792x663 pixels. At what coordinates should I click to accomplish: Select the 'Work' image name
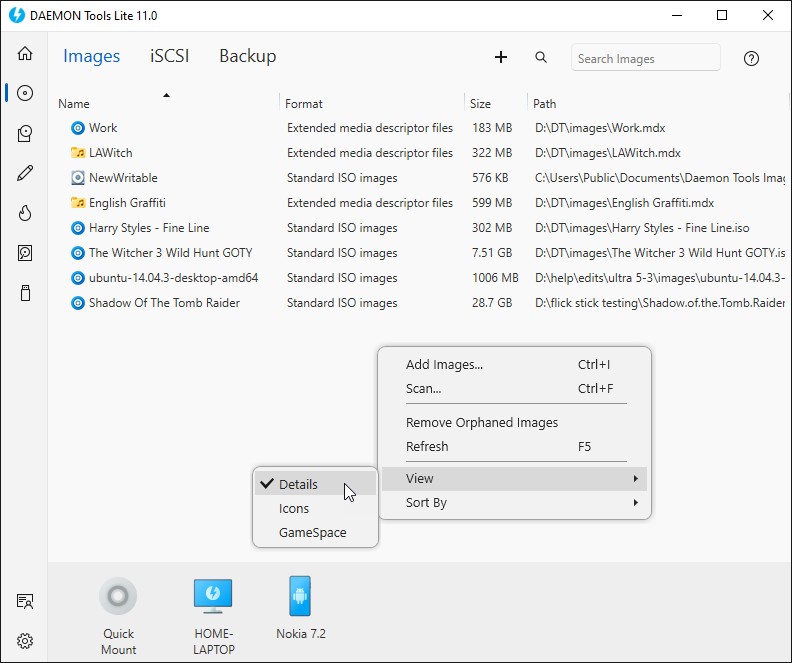[x=103, y=128]
